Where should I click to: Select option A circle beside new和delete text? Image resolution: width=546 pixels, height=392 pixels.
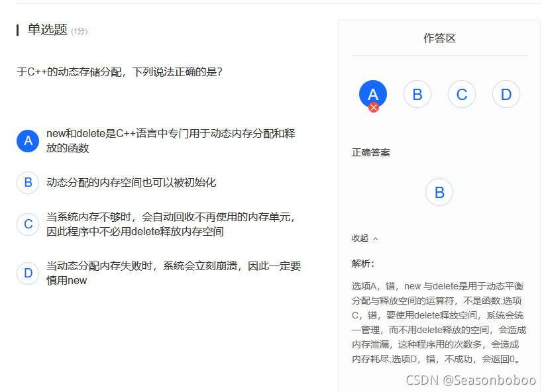[28, 141]
